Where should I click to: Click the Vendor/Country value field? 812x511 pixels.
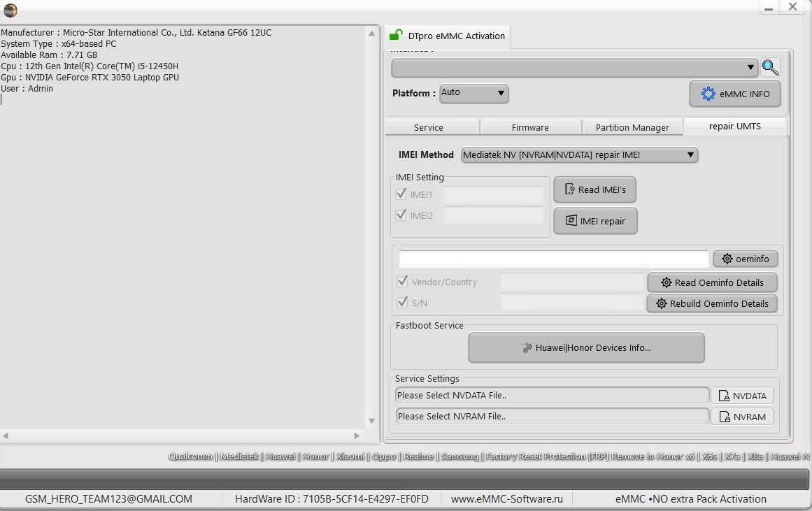coord(572,282)
